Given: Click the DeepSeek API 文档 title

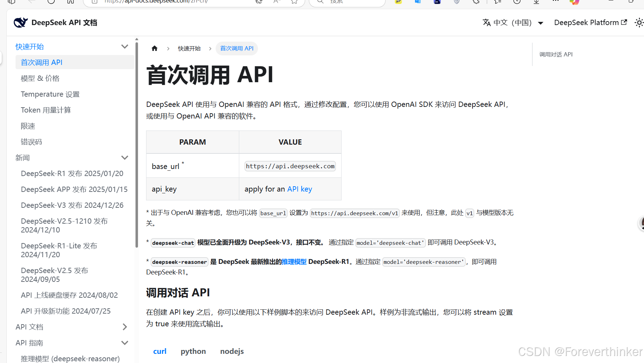Looking at the screenshot, I should tap(64, 23).
